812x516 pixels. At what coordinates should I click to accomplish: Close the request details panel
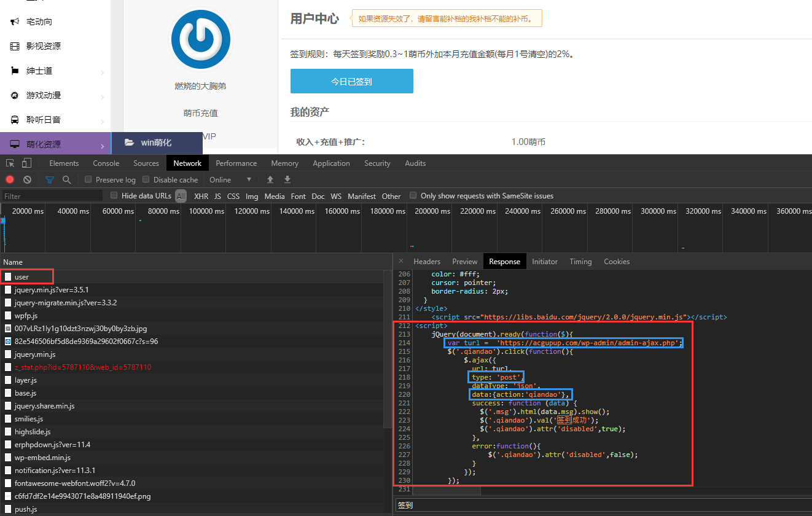[x=400, y=261]
